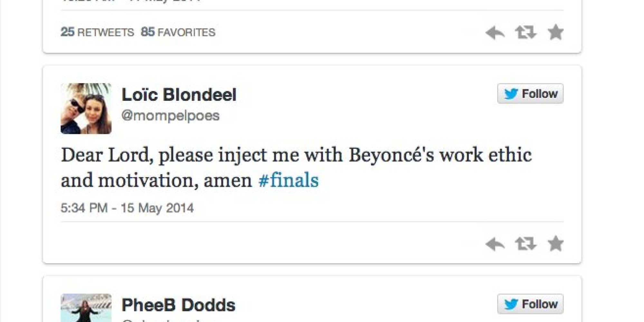Reply to Loïc Blondeel's tweet
Viewport: 644px width, 322px height.
point(495,244)
